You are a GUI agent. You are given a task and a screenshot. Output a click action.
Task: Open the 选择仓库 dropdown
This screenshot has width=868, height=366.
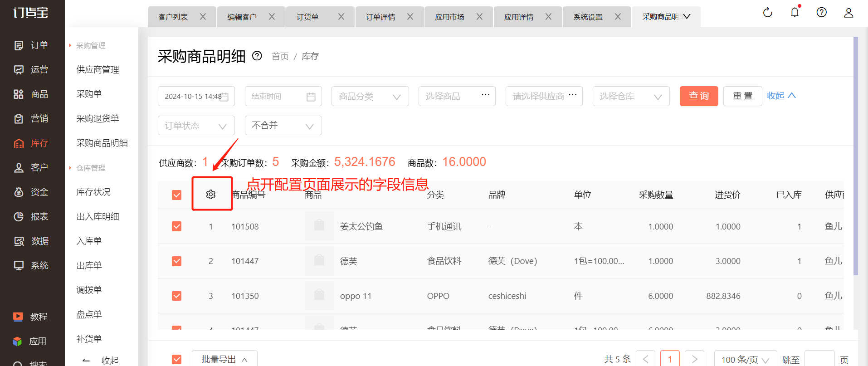630,96
